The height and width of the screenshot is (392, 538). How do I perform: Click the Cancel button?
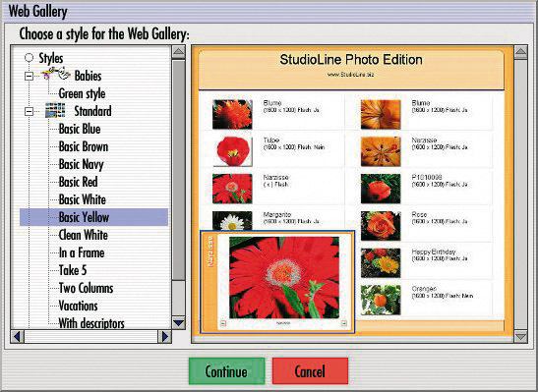310,371
